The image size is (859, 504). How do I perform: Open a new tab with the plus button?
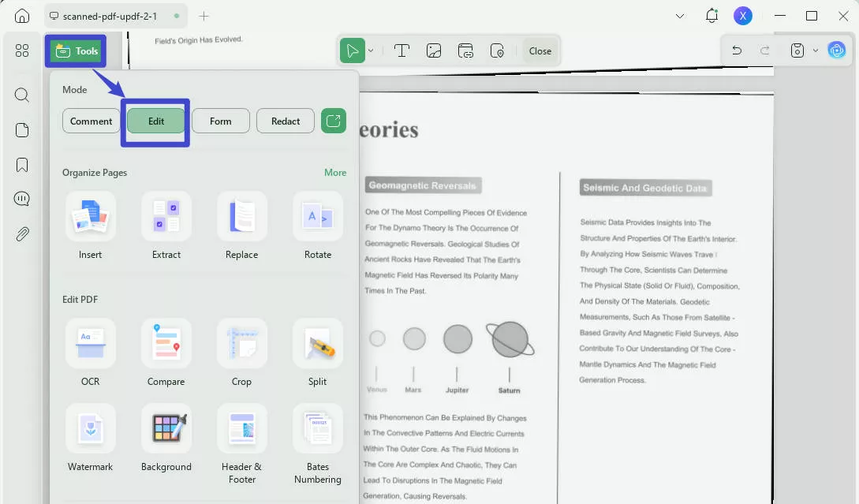point(204,16)
